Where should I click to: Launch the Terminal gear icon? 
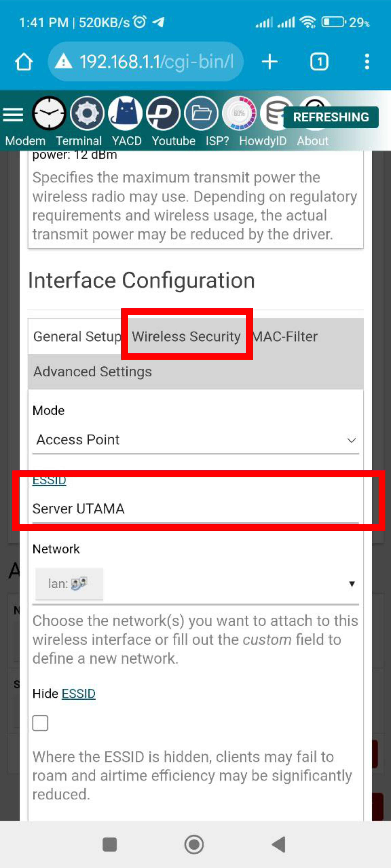[x=87, y=114]
